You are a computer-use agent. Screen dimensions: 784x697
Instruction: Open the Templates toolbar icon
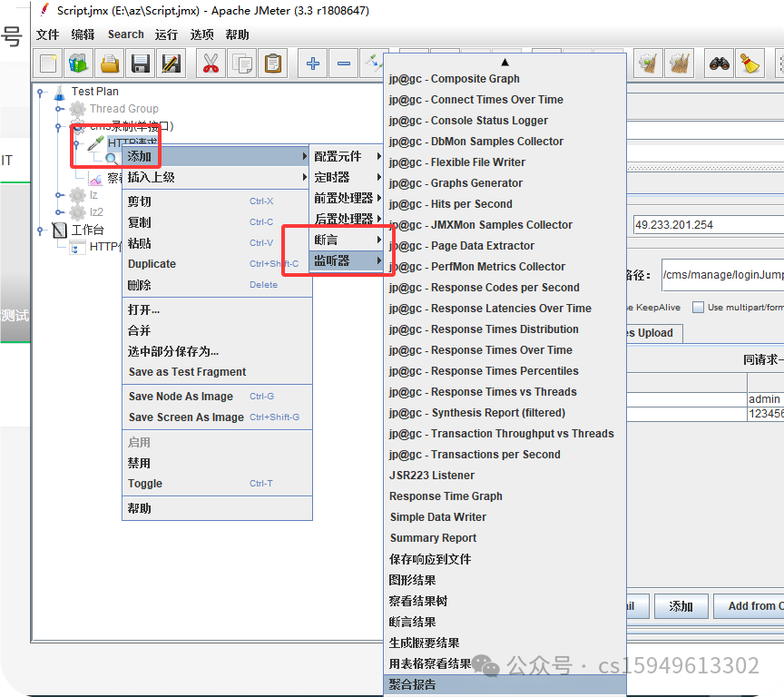(78, 64)
